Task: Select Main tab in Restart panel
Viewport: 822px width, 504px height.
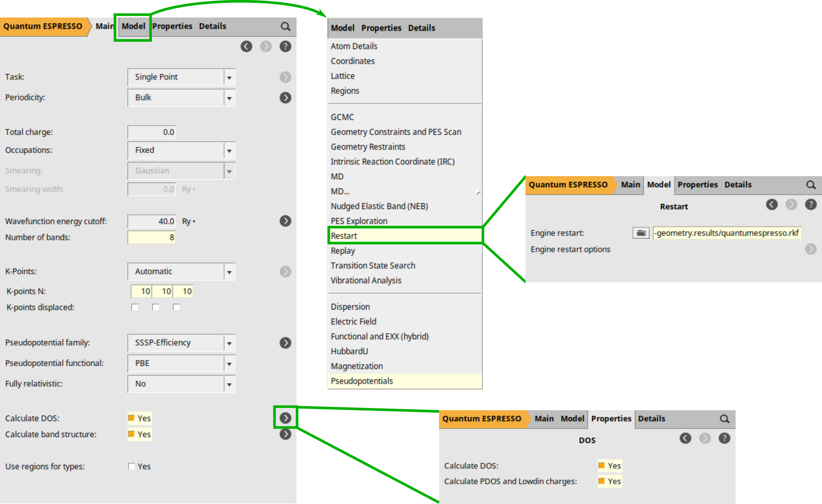Action: click(x=630, y=185)
